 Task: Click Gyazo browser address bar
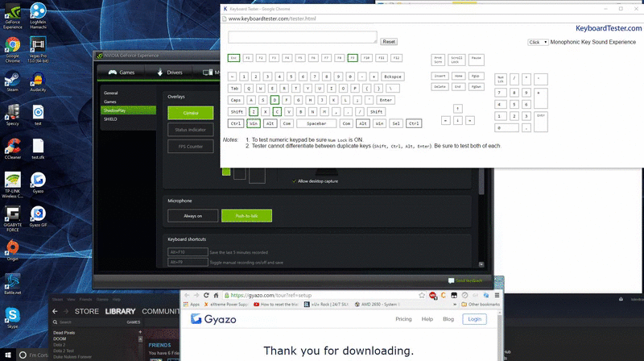click(320, 295)
